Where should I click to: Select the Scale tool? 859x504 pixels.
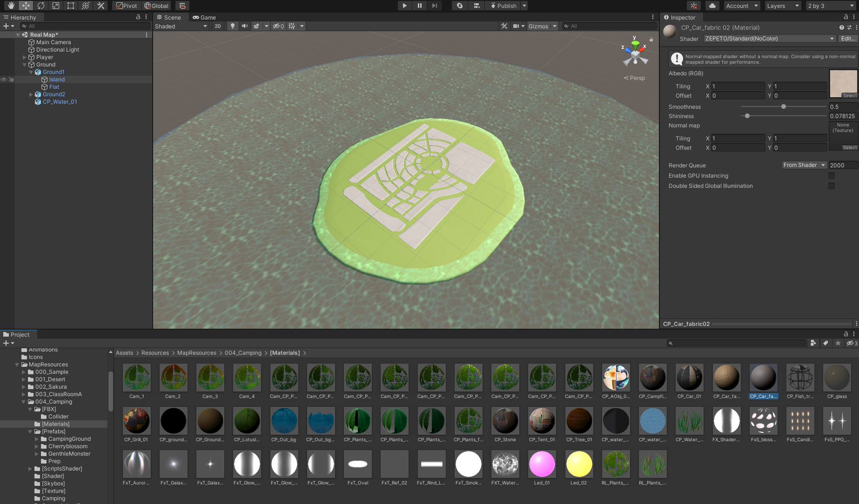tap(56, 6)
